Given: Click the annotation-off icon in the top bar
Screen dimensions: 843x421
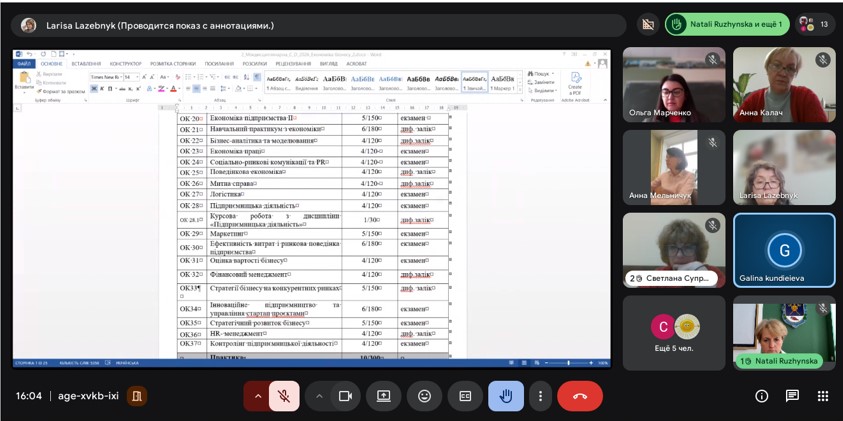Looking at the screenshot, I should 647,24.
